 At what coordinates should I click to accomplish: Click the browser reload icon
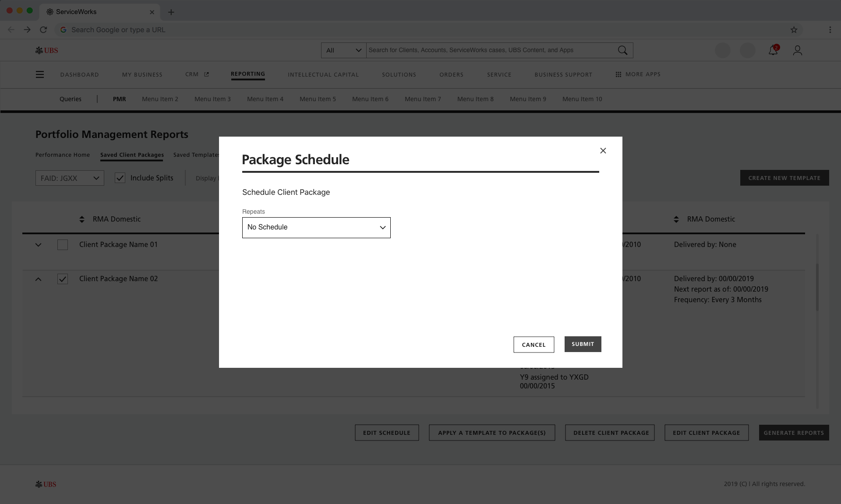click(x=43, y=30)
